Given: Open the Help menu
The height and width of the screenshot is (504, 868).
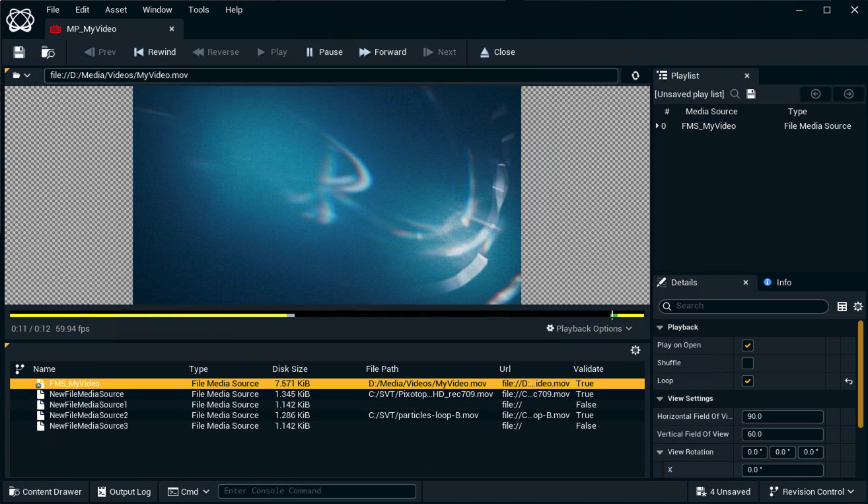Looking at the screenshot, I should coord(234,10).
